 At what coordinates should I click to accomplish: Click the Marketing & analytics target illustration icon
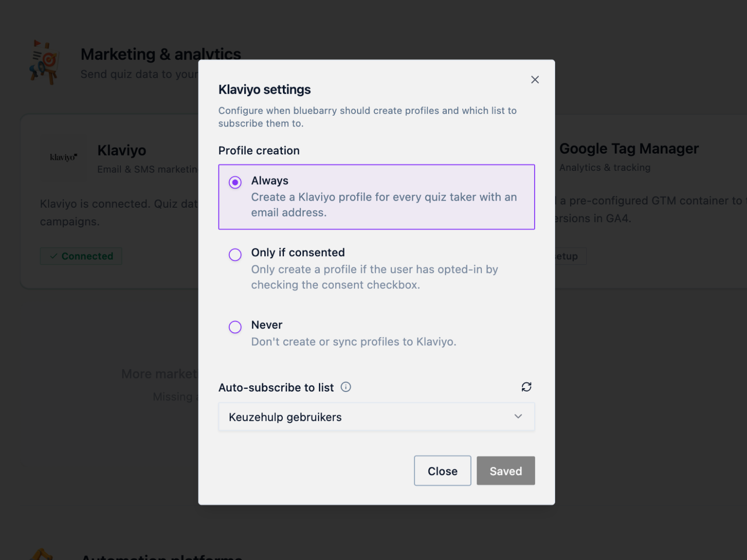pyautogui.click(x=44, y=62)
